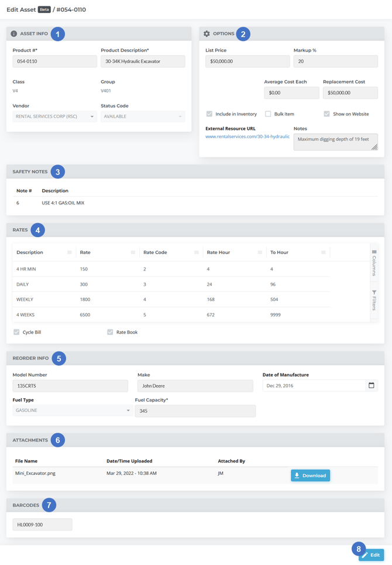
Task: Open the Columns side panel tab
Action: [374, 263]
